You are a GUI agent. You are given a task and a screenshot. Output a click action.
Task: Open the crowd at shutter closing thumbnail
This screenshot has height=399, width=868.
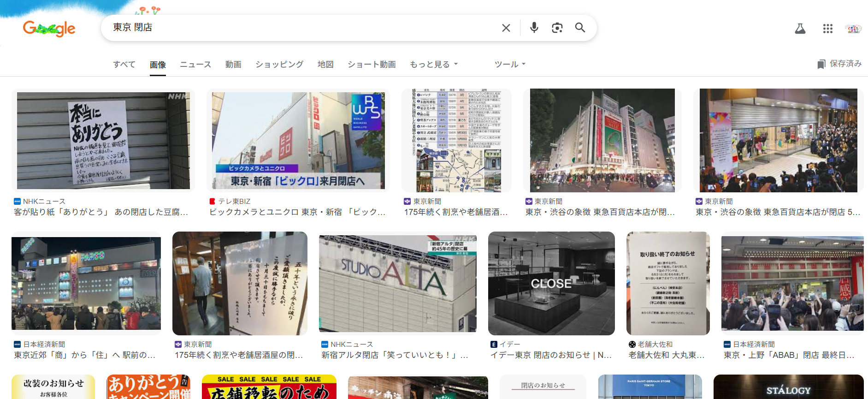pos(779,140)
